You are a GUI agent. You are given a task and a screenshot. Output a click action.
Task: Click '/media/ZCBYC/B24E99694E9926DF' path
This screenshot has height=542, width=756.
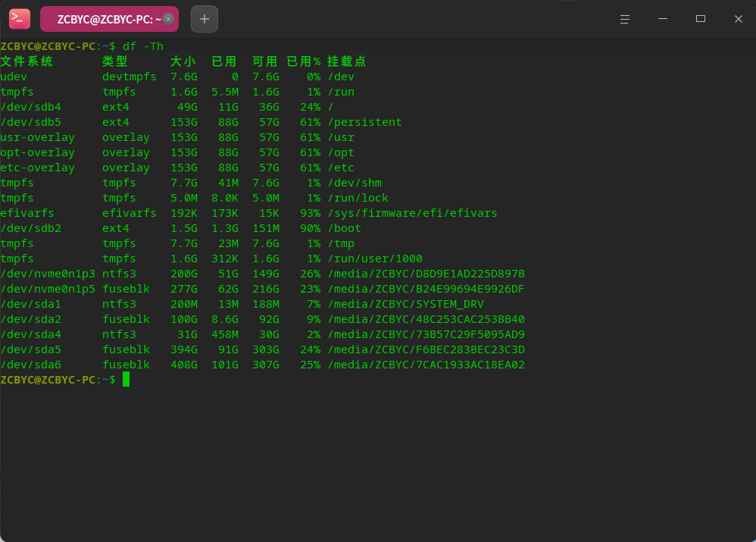426,289
